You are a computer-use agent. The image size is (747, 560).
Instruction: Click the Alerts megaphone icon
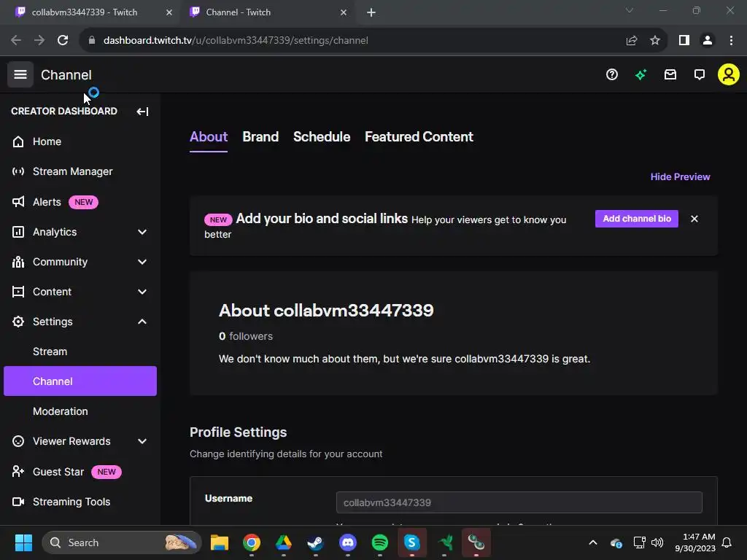point(18,202)
